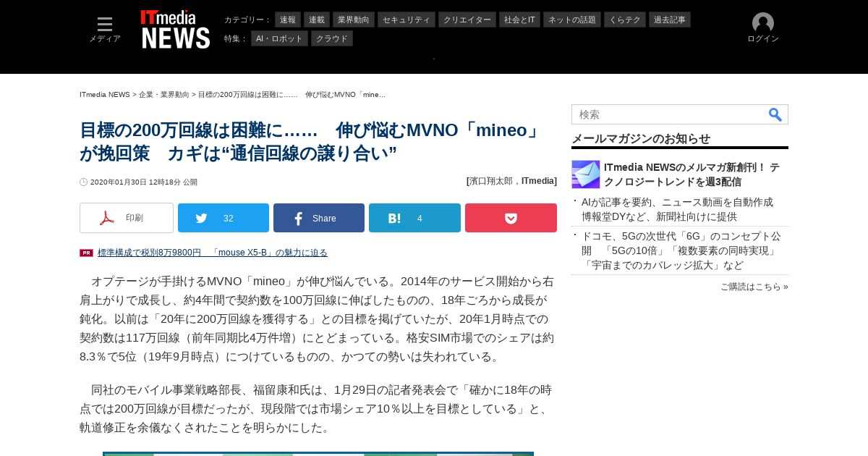The width and height of the screenshot is (868, 456).
Task: Click the search magnifier icon
Action: (x=775, y=114)
